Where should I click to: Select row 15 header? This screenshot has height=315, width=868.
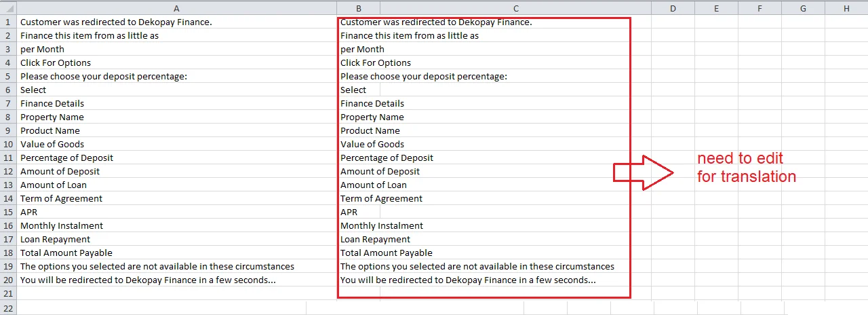[x=8, y=212]
